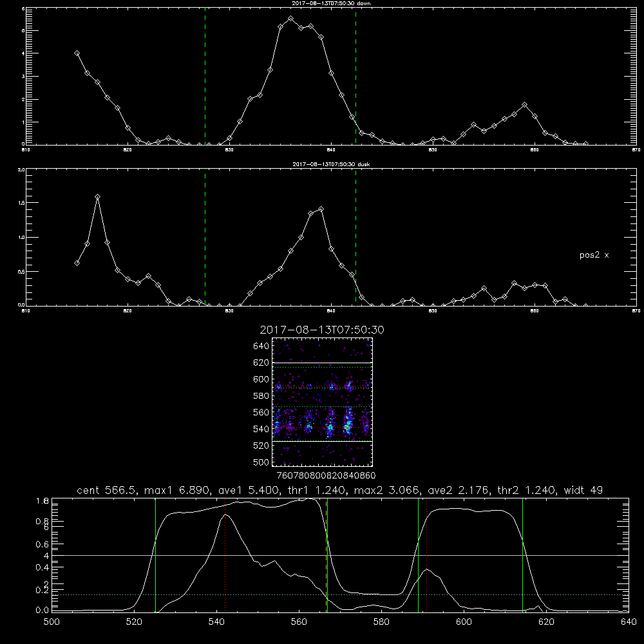The height and width of the screenshot is (644, 644).
Task: Click the 2.0 label on dusk plot y-axis
Action: tap(21, 169)
